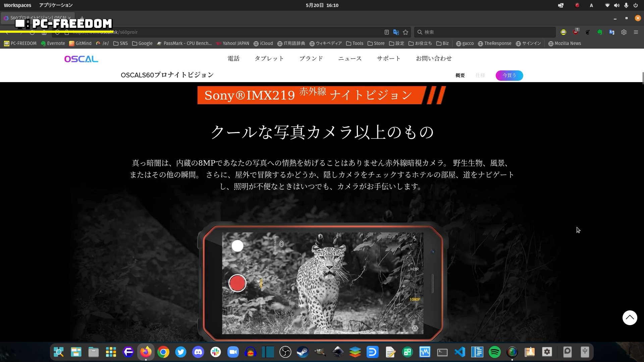This screenshot has height=362, width=644.
Task: Click the Evernote Web Clipper extension icon
Action: coord(600,32)
